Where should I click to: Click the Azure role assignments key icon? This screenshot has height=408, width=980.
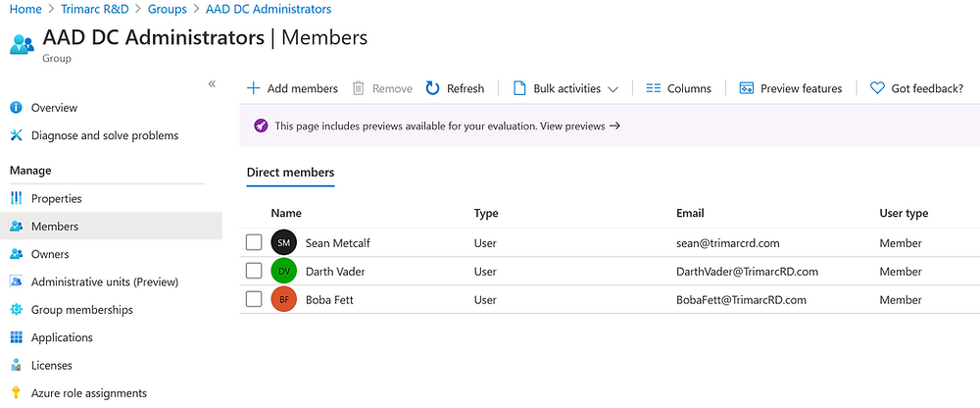click(17, 393)
